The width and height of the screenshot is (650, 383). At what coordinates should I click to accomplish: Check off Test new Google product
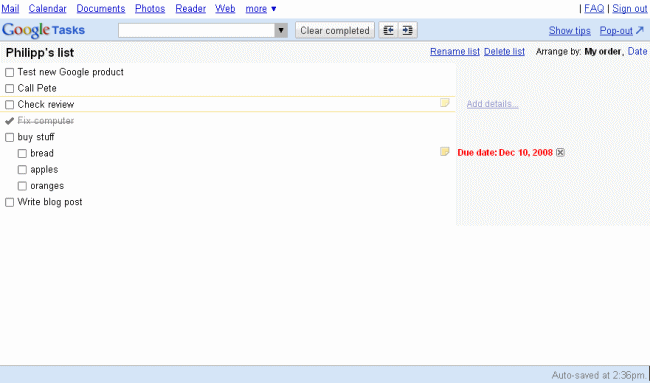pyautogui.click(x=10, y=73)
